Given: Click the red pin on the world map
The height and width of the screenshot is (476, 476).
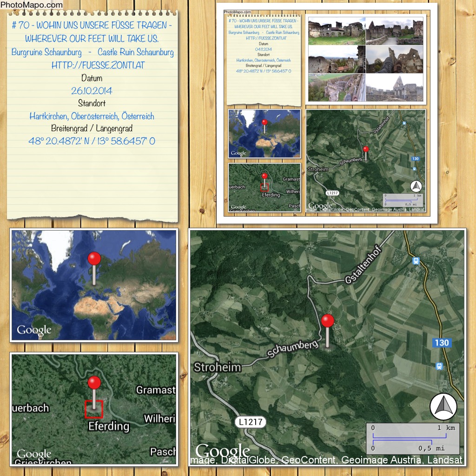Looking at the screenshot, I should (x=94, y=259).
